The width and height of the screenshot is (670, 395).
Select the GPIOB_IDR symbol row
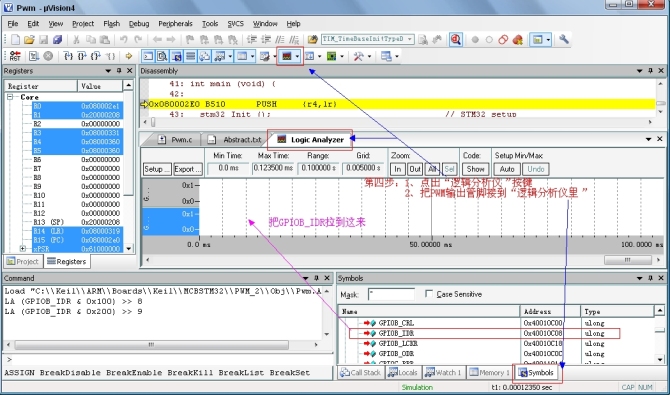(484, 333)
